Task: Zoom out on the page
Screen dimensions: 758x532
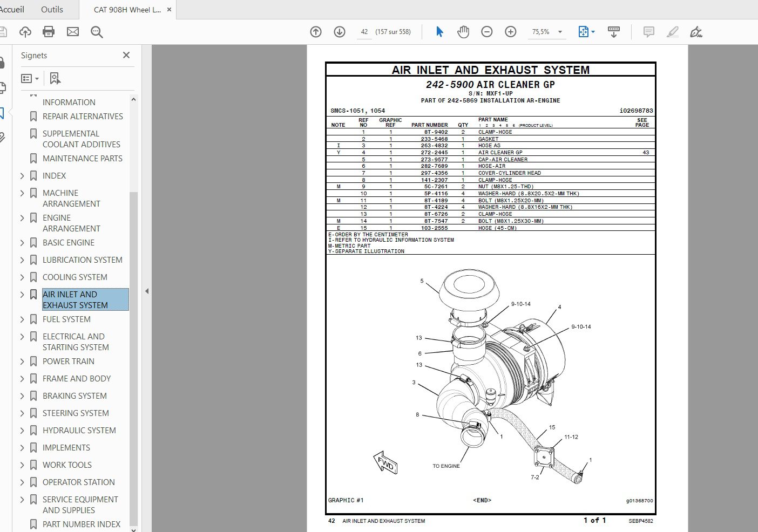Action: 486,31
